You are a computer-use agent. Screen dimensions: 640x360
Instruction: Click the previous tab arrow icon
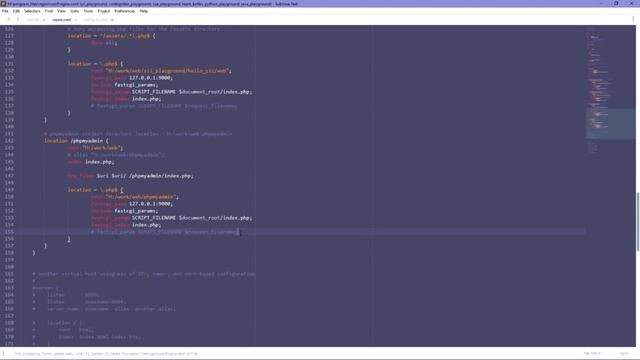point(9,19)
